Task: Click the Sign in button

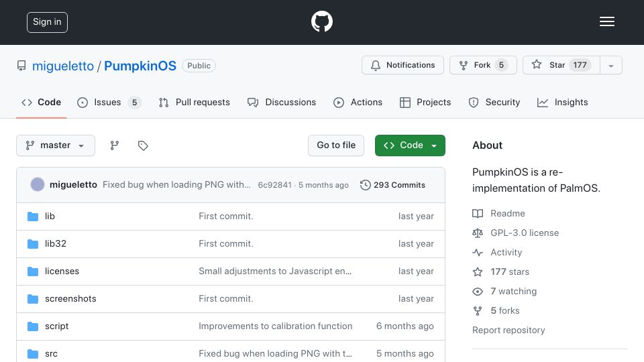Action: pyautogui.click(x=47, y=22)
